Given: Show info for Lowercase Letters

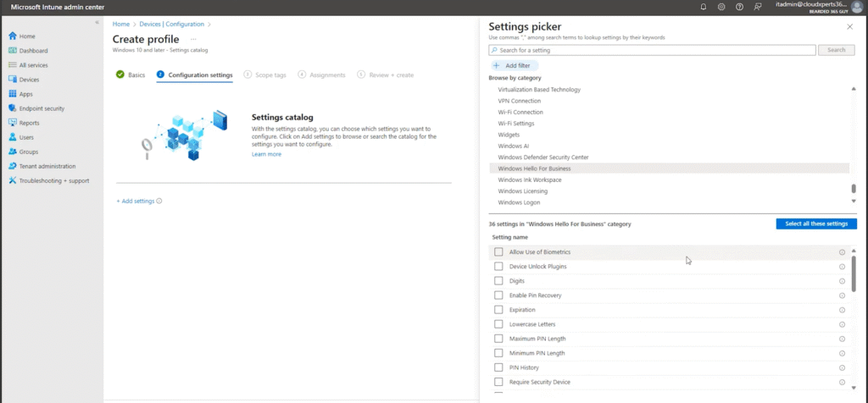Looking at the screenshot, I should click(842, 324).
